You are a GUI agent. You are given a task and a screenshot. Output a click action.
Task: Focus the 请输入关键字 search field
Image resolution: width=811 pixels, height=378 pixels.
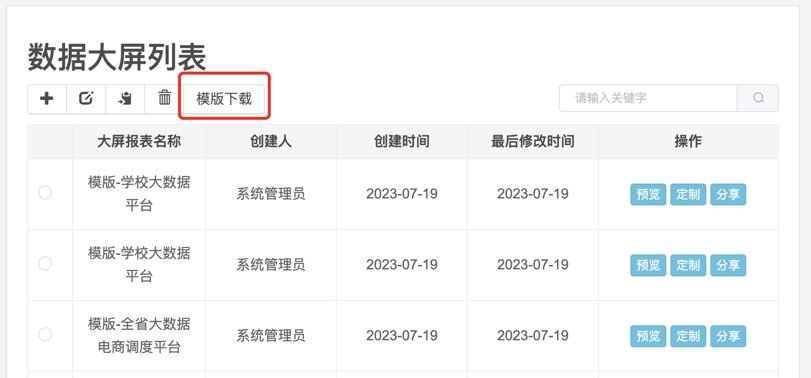point(648,98)
